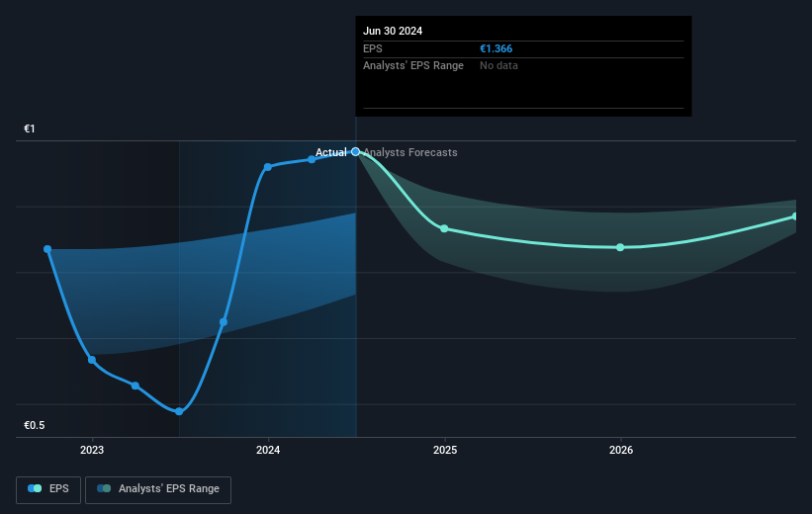Click the EPS legend color swatch
This screenshot has height=514, width=812.
35,488
